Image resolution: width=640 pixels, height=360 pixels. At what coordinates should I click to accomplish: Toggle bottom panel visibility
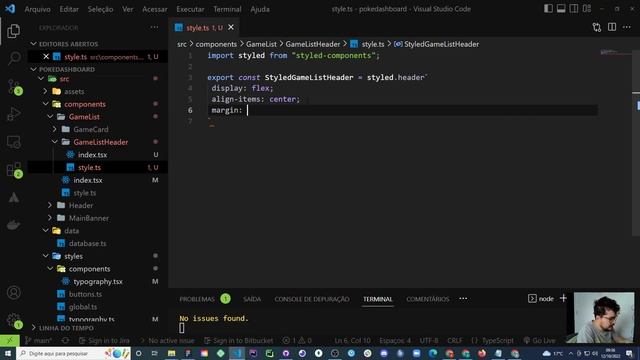tap(561, 9)
